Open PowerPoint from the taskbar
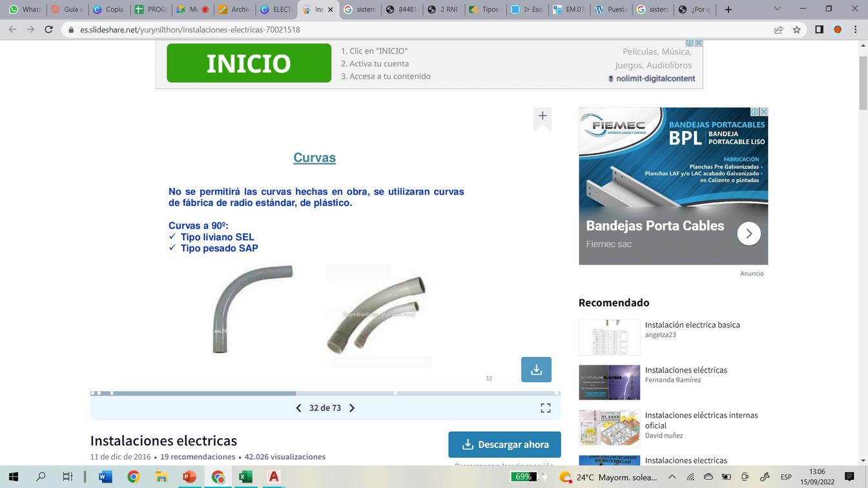 coord(189,477)
